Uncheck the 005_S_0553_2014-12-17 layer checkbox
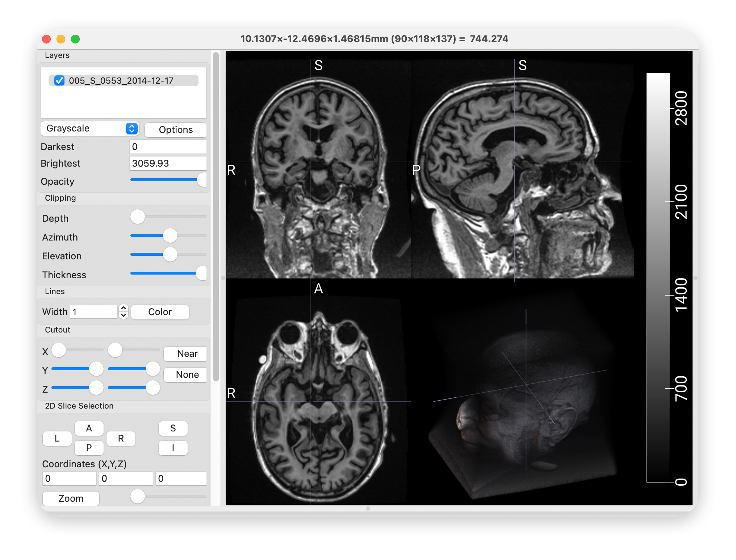Screen dimensions: 736x560 (59, 80)
